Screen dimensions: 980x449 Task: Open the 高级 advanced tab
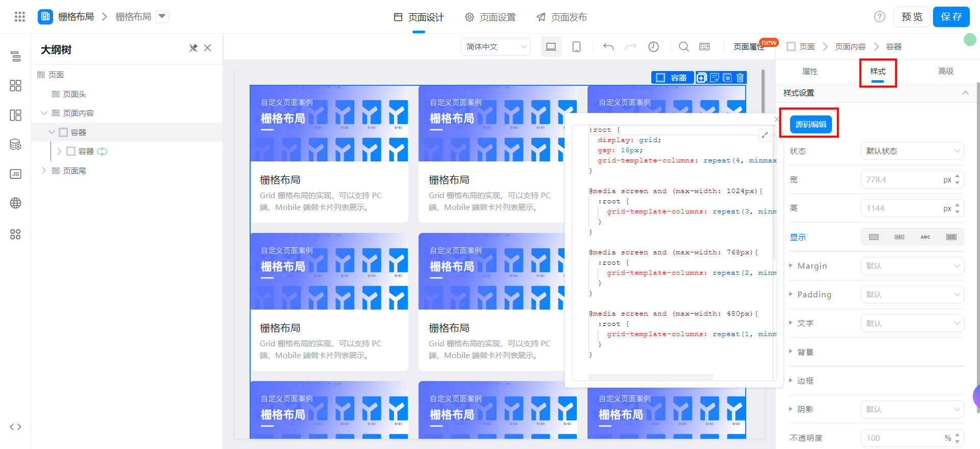point(946,71)
